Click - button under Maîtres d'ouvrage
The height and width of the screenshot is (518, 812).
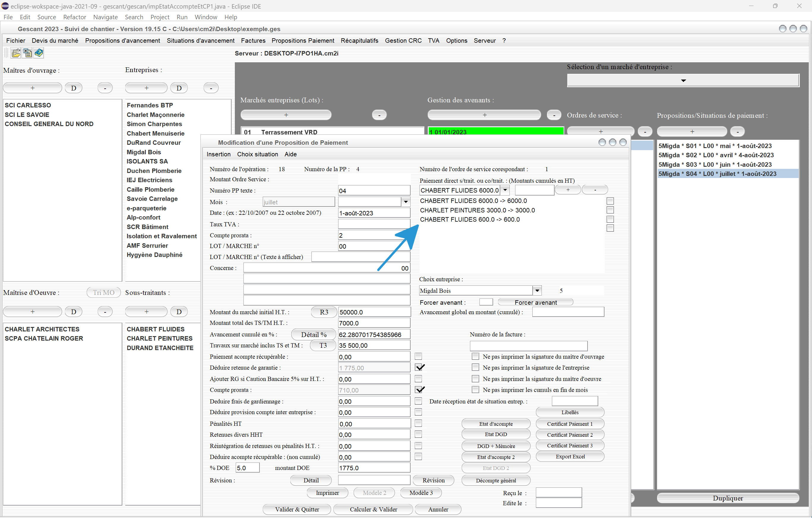tap(105, 88)
